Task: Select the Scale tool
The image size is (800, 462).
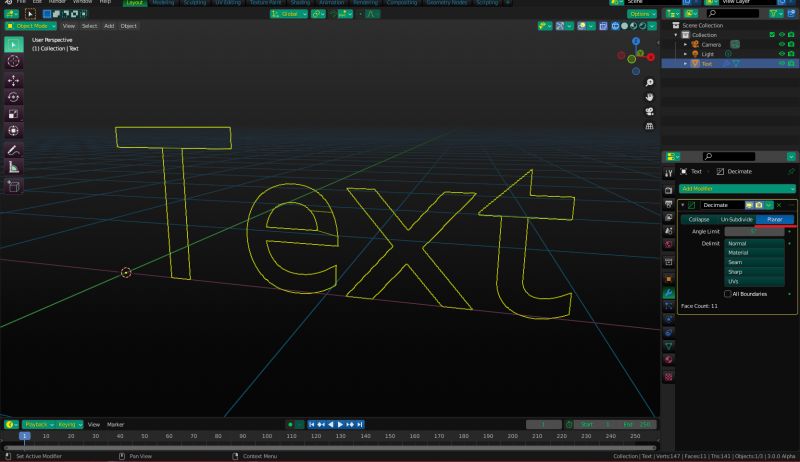Action: [x=14, y=114]
